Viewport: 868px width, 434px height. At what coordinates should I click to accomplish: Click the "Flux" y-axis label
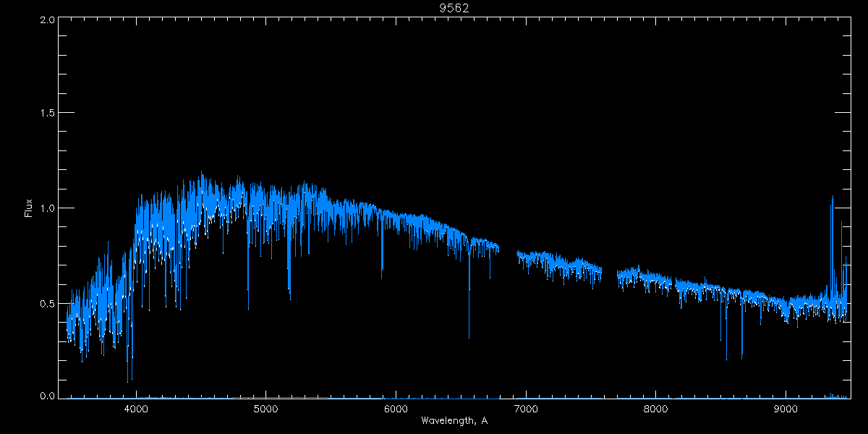click(29, 208)
